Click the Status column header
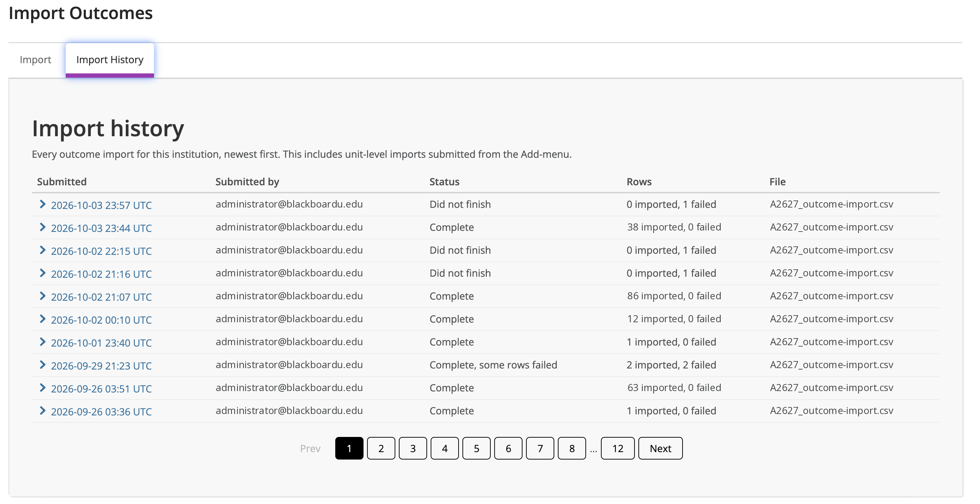The width and height of the screenshot is (980, 504). point(444,182)
